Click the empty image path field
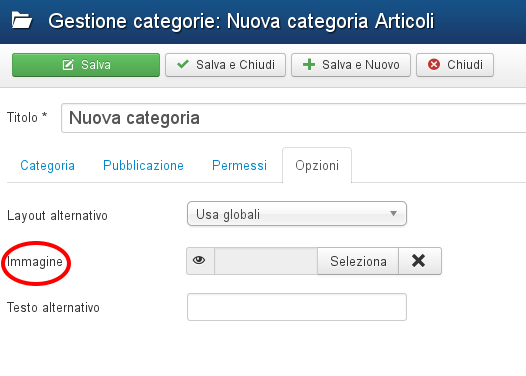526x376 pixels. 266,261
